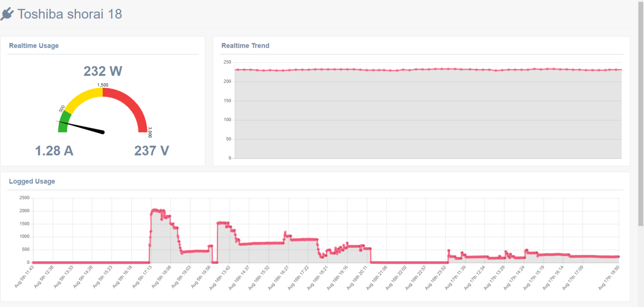Viewport: 644px width, 307px height.
Task: Click the Aug 5th 17:13 time label
Action: [142, 276]
